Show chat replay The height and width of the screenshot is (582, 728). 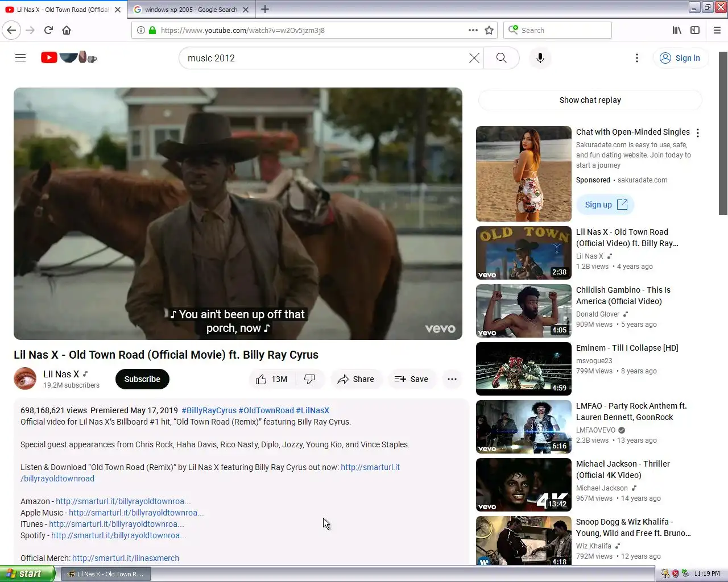pos(590,100)
